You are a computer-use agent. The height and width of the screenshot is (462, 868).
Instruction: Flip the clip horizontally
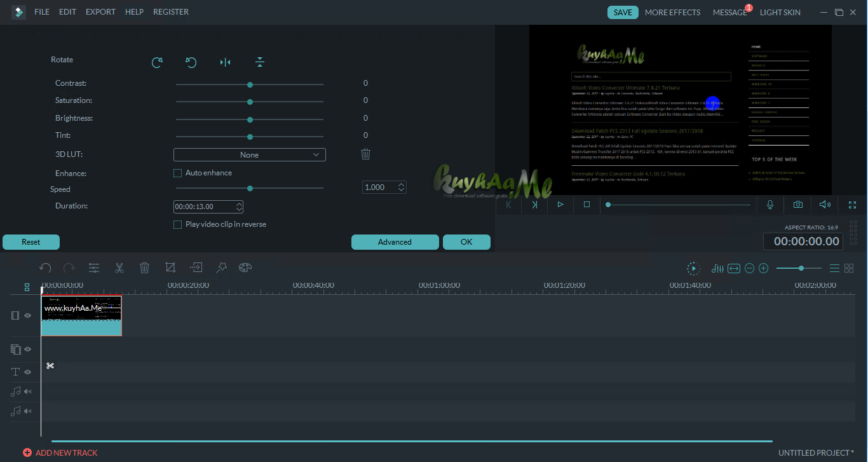pos(225,62)
